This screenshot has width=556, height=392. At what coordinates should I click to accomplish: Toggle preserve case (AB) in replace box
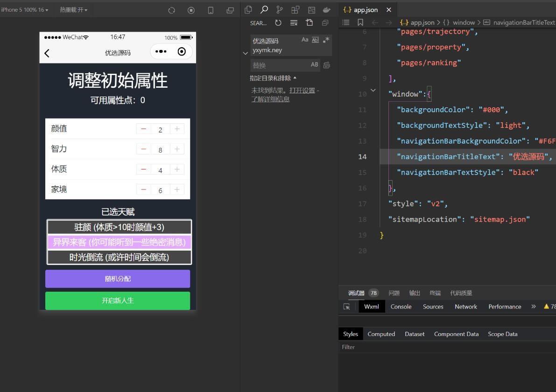pos(314,65)
